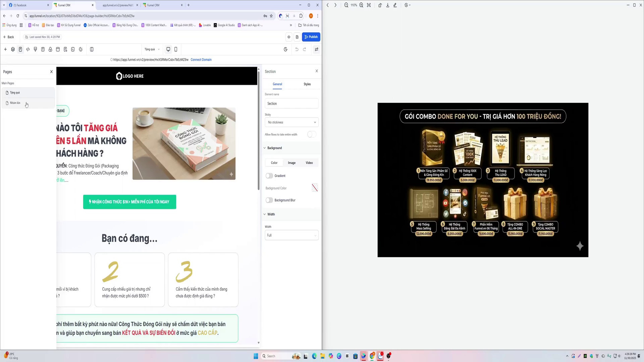Toggle Allow Rows to take entire width
Image resolution: width=644 pixels, height=362 pixels.
coord(312,134)
